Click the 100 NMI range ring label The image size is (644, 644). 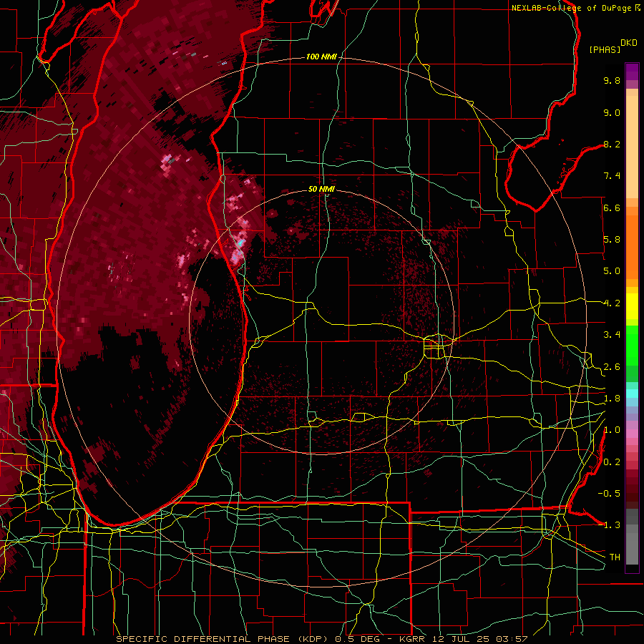point(321,57)
